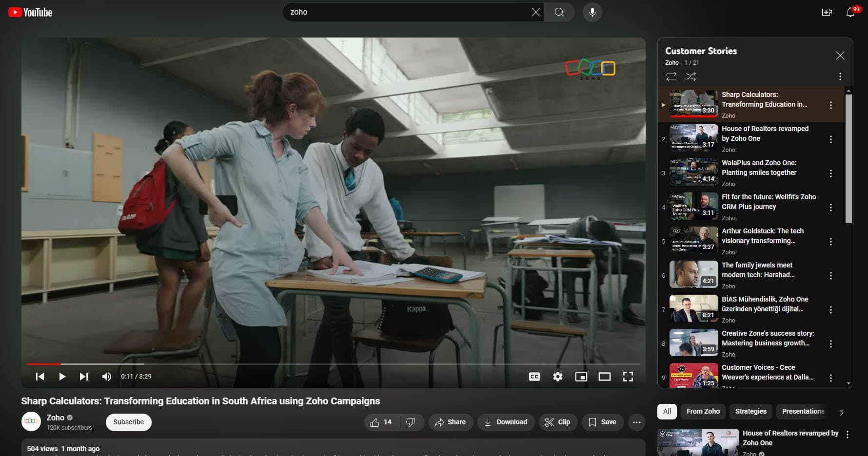Clear the zoho search text
Image resolution: width=868 pixels, height=456 pixels.
pos(535,12)
